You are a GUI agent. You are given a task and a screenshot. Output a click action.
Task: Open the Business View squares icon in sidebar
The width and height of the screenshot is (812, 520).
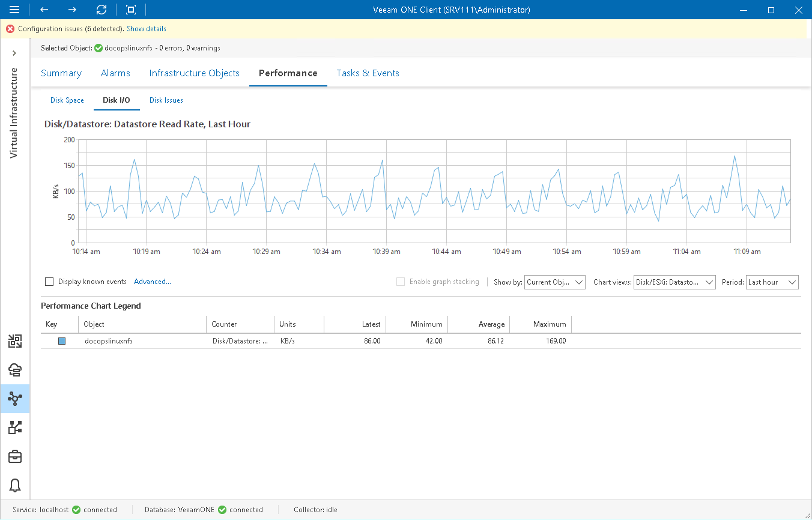coord(15,428)
